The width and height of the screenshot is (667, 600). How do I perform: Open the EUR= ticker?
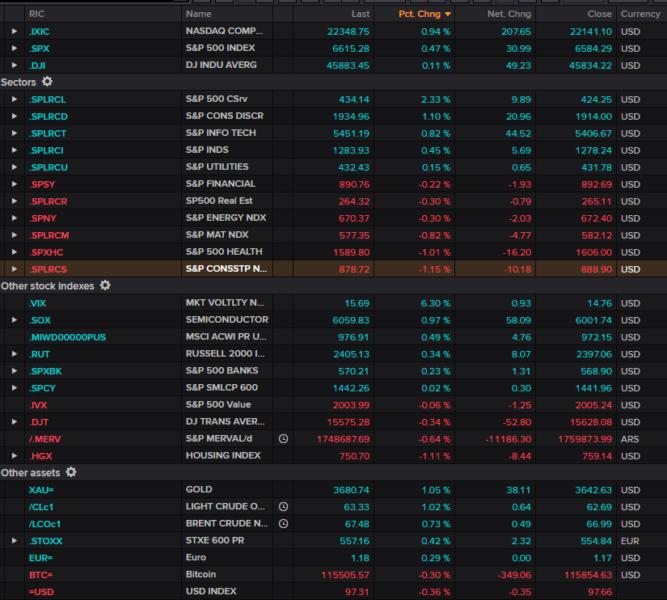(x=41, y=558)
